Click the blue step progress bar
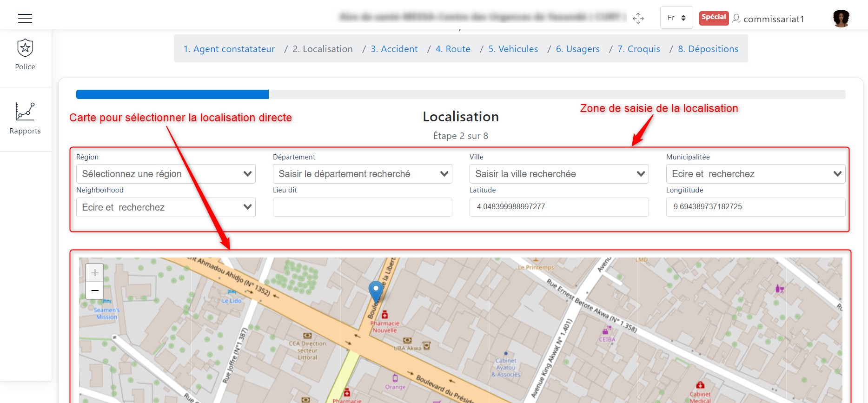The image size is (868, 403). 172,94
